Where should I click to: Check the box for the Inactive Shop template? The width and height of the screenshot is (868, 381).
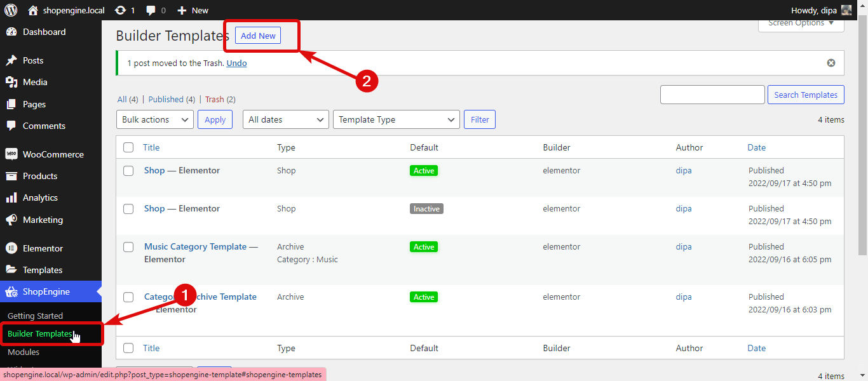128,209
